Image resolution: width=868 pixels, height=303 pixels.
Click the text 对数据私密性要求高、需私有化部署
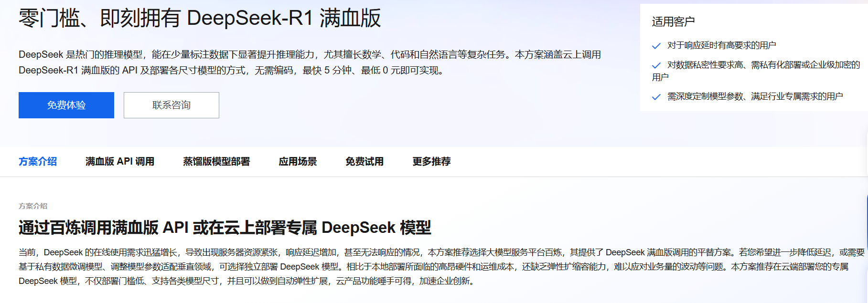(x=756, y=71)
